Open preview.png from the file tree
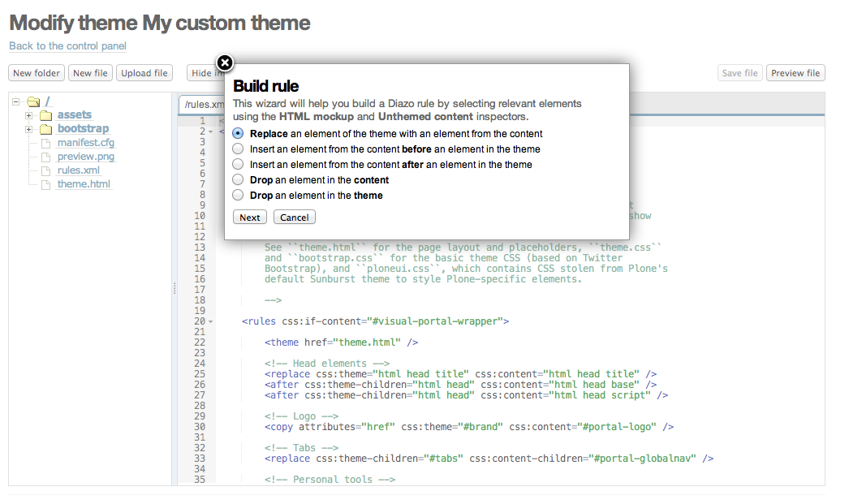The height and width of the screenshot is (504, 849). pyautogui.click(x=86, y=157)
